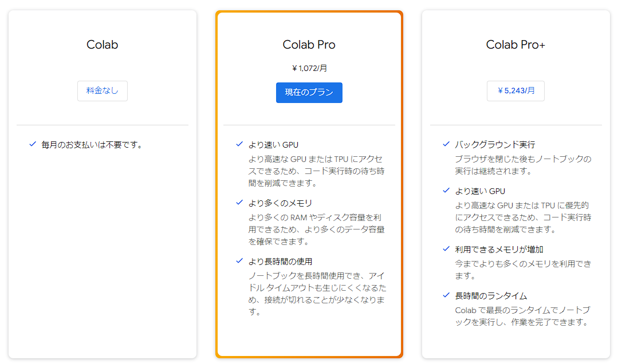Viewport: 618px width, 364px height.
Task: Click checkmark beside 利用できるメモリが増加
Action: point(446,249)
